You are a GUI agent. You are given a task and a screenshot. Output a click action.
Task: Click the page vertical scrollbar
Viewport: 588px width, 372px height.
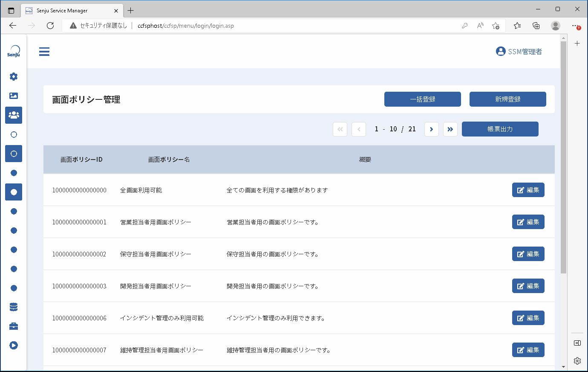(563, 158)
